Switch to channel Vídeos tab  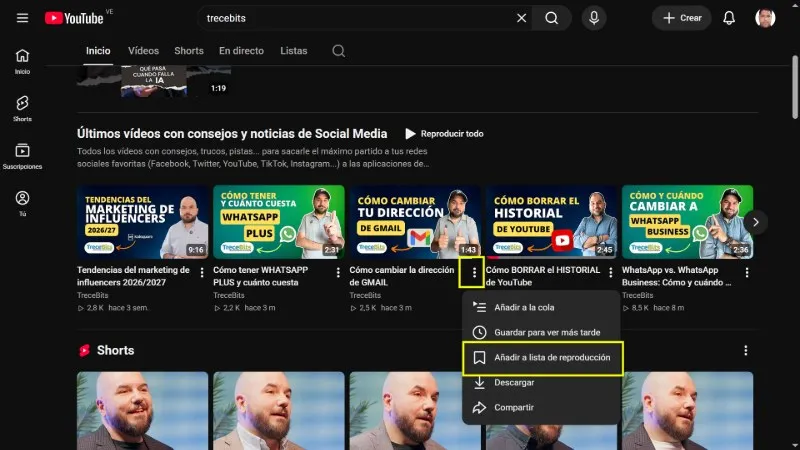143,51
